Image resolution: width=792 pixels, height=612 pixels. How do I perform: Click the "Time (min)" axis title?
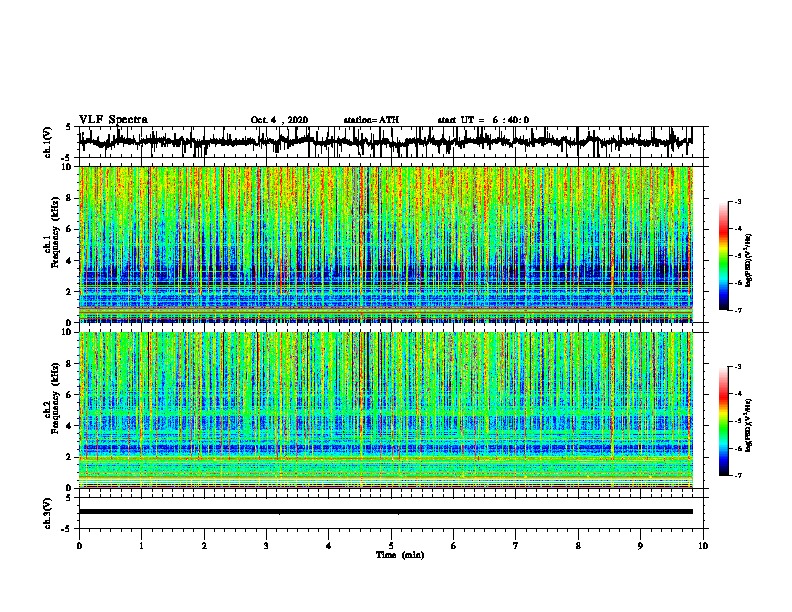(400, 555)
